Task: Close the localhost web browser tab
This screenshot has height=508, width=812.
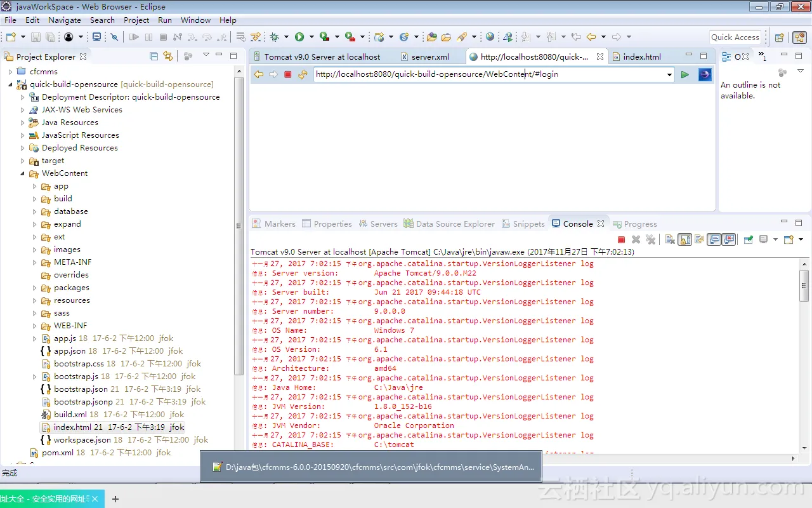Action: [600, 57]
